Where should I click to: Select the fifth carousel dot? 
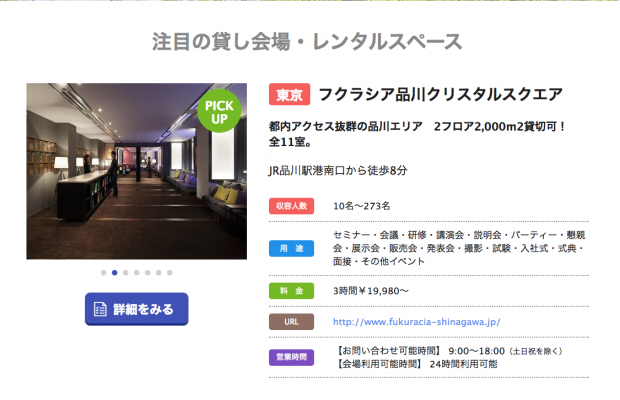pyautogui.click(x=147, y=273)
